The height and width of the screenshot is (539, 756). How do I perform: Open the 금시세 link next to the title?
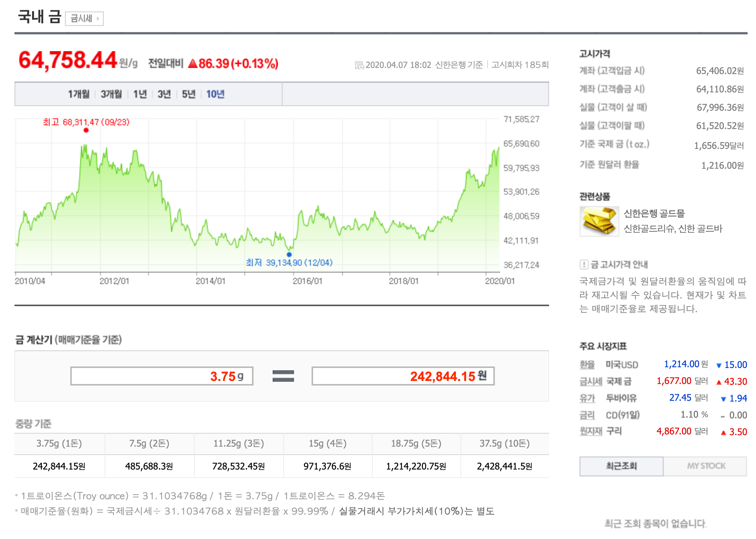[x=84, y=18]
